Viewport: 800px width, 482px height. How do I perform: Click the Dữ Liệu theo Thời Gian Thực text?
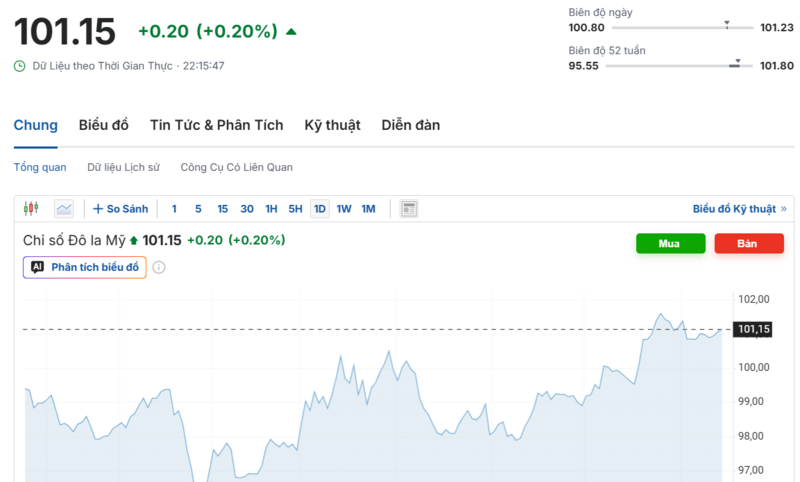pyautogui.click(x=103, y=66)
